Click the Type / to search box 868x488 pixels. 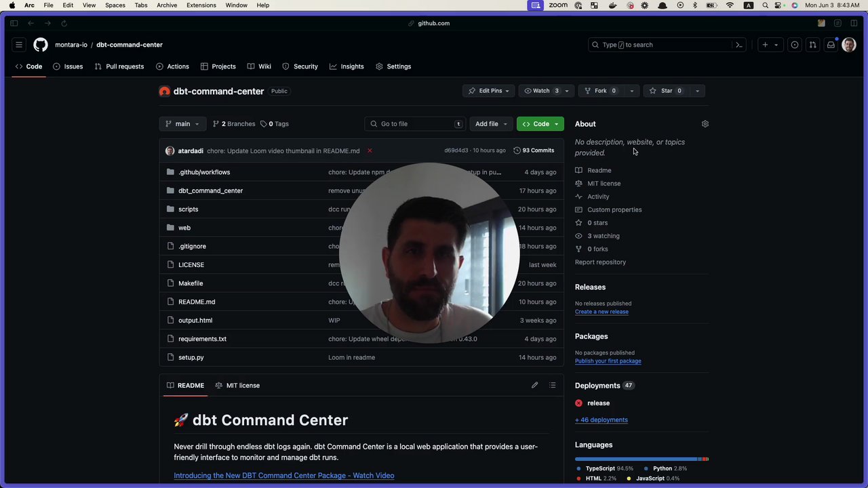coord(667,45)
